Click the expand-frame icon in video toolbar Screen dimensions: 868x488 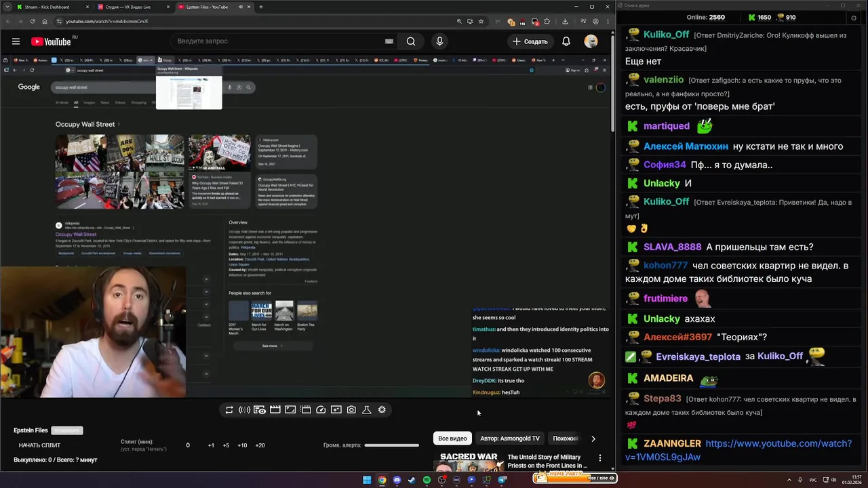pos(290,409)
